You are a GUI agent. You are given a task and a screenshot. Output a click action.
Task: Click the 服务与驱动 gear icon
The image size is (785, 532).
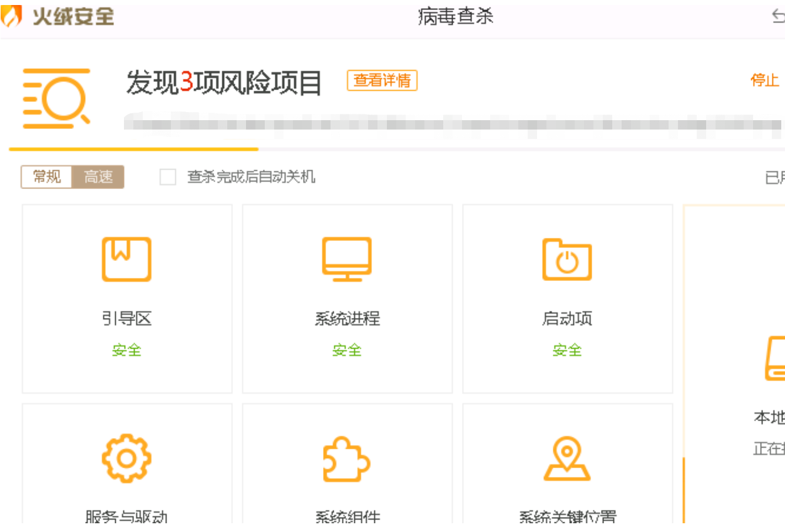click(126, 459)
